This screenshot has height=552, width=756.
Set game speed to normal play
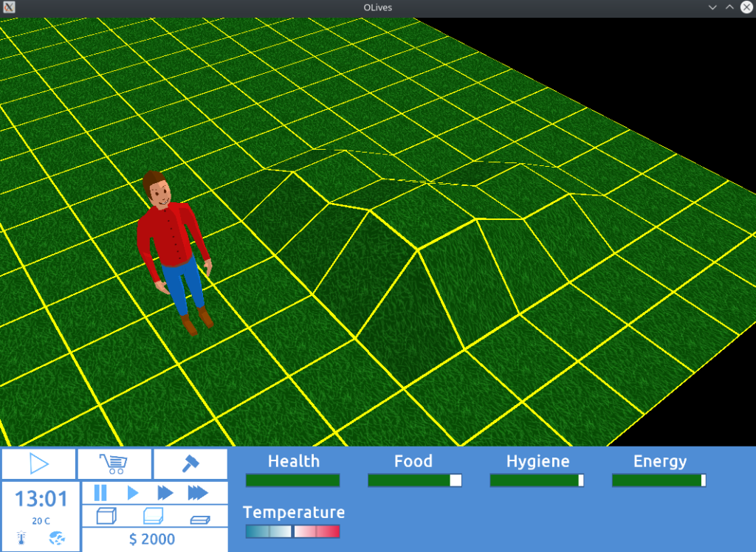[x=133, y=493]
